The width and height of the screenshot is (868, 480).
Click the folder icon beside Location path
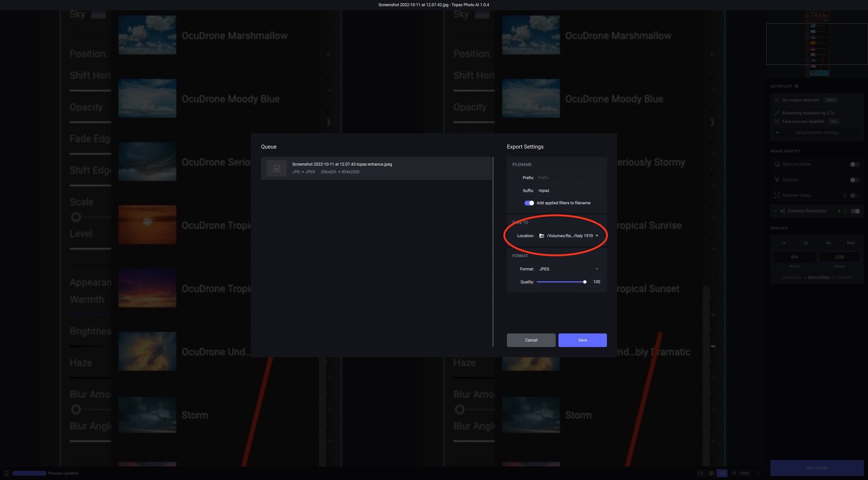542,236
